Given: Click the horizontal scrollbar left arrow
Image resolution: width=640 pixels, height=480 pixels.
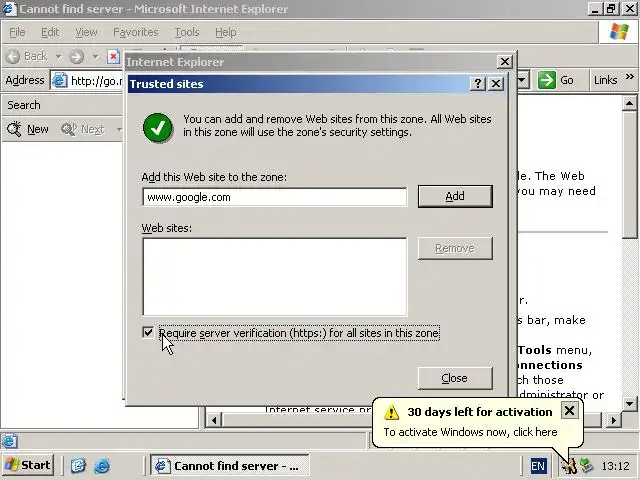Looking at the screenshot, I should click(x=214, y=420).
